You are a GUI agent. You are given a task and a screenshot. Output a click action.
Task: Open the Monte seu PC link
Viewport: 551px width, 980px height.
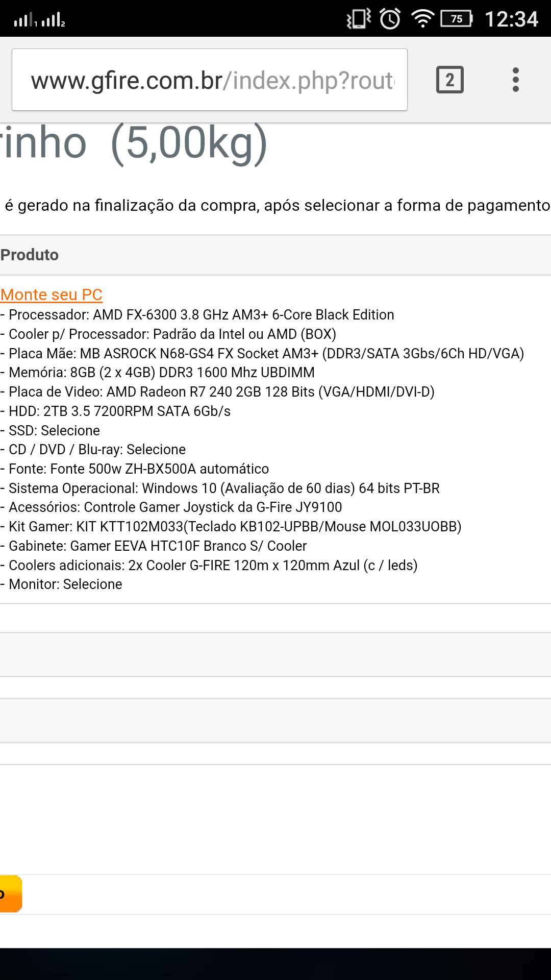52,295
